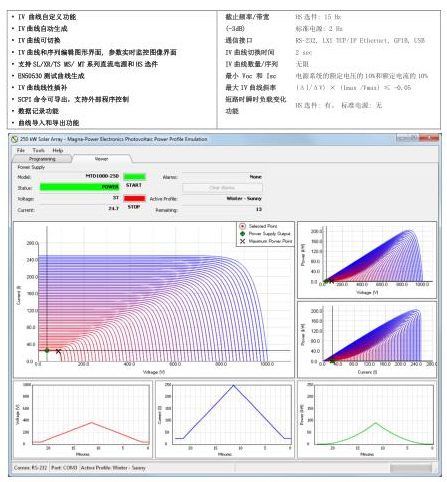Open the File menu
This screenshot has width=447, height=482.
click(x=21, y=150)
